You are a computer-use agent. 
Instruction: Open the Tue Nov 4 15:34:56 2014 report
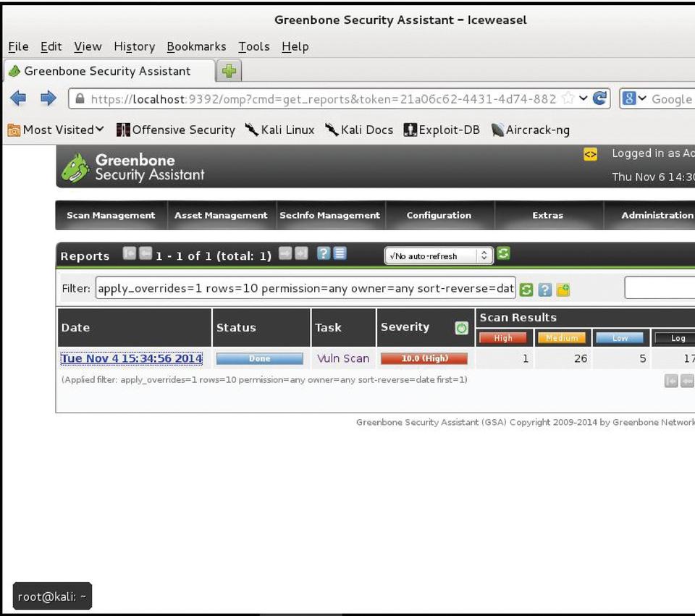point(132,358)
